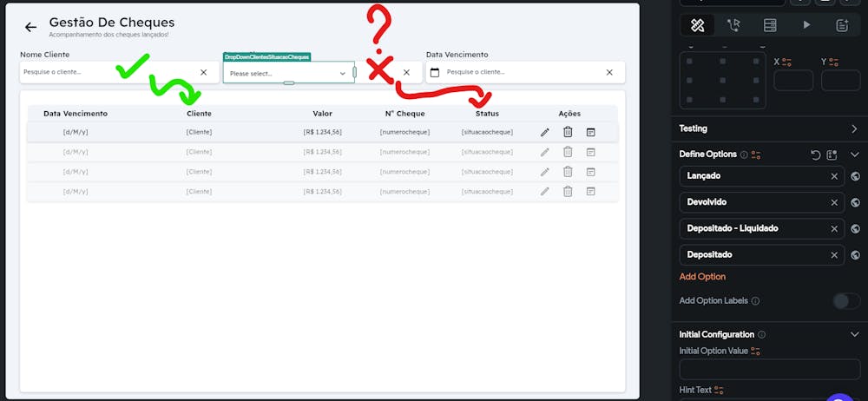Click the Initial Option Value input
Image resolution: width=868 pixels, height=401 pixels.
pos(769,370)
